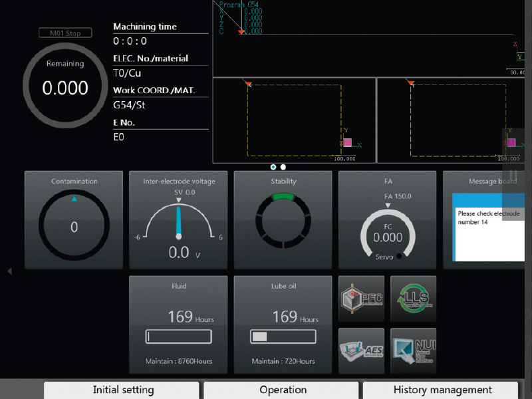532x399 pixels.
Task: Open the History management tab
Action: click(441, 390)
